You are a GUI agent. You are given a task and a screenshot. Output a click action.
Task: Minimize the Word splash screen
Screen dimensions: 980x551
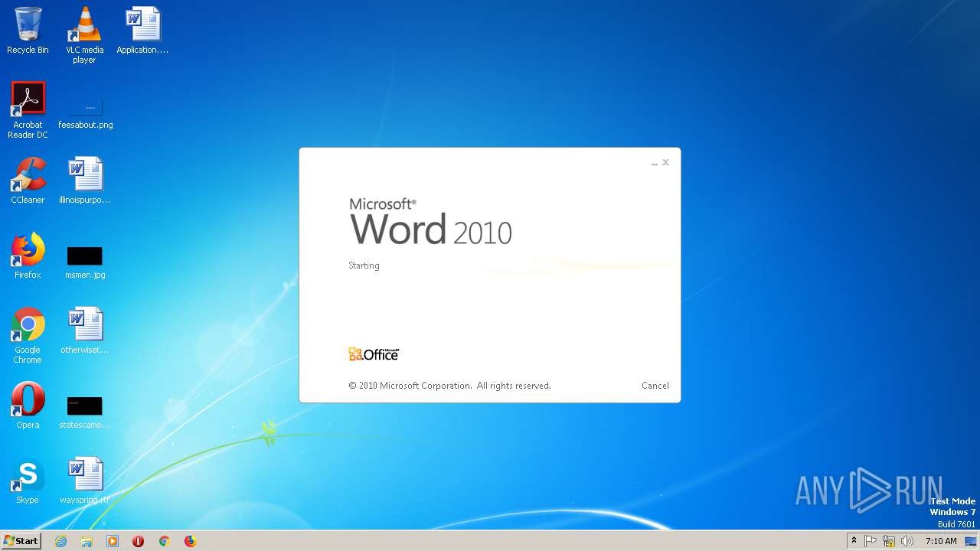coord(655,163)
